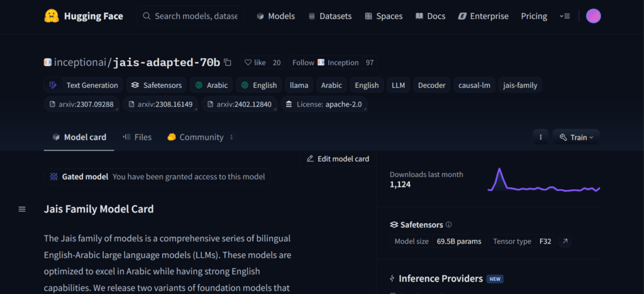
Task: Select the Decoder tag
Action: click(x=431, y=85)
